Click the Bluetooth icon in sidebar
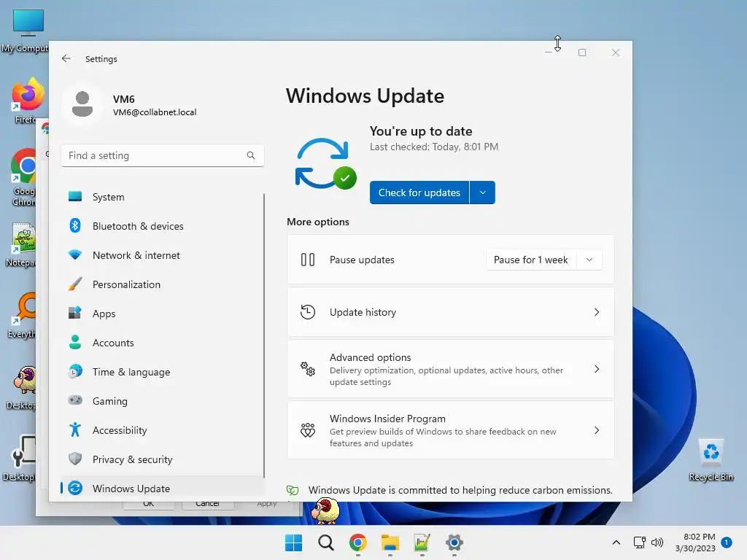Screen dimensions: 747x560 point(75,226)
